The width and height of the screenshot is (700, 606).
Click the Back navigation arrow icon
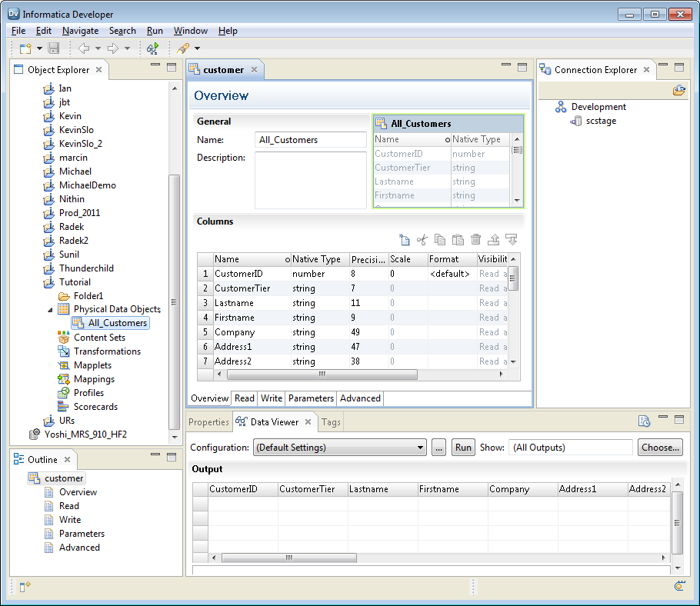pyautogui.click(x=84, y=48)
